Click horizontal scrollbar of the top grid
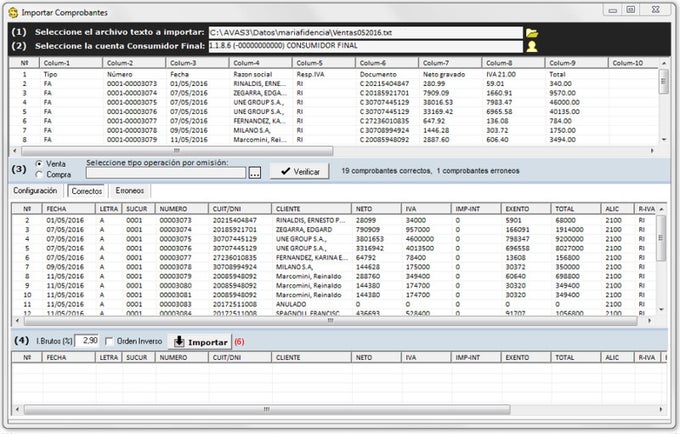Screen dimensions: 680x434 click(177, 151)
